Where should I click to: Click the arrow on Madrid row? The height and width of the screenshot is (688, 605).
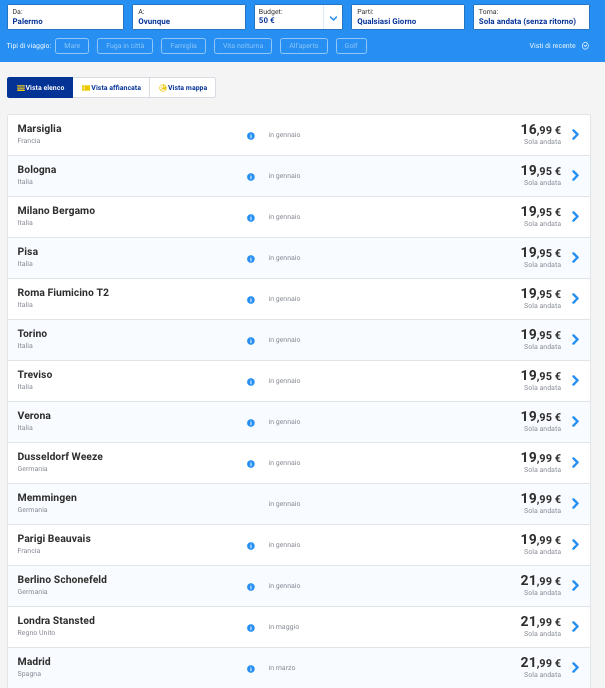tap(575, 667)
